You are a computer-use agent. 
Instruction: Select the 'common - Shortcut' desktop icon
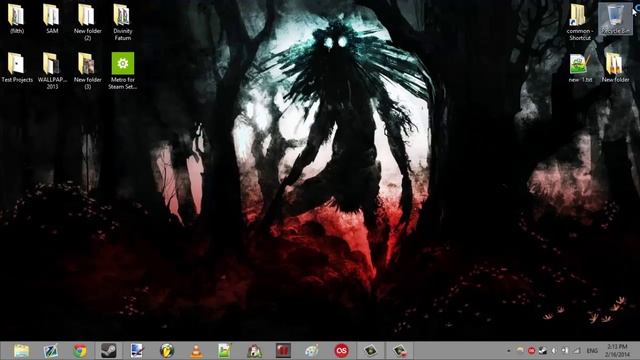pyautogui.click(x=580, y=22)
